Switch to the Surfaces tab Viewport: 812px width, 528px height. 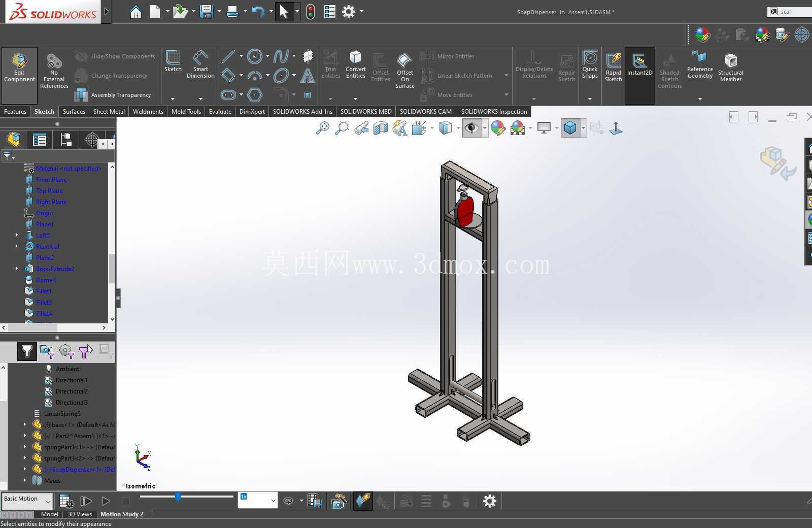pyautogui.click(x=74, y=112)
